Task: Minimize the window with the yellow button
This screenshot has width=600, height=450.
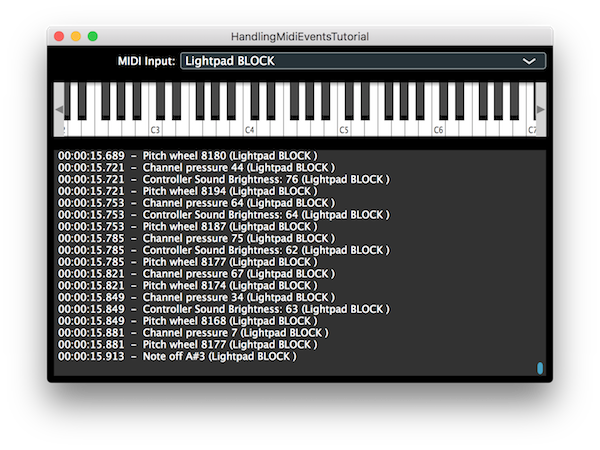Action: (x=76, y=36)
